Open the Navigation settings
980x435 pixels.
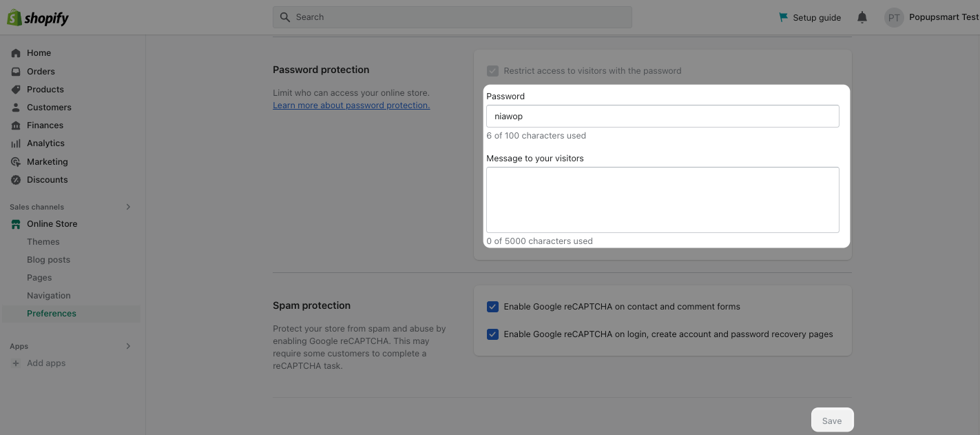point(48,295)
